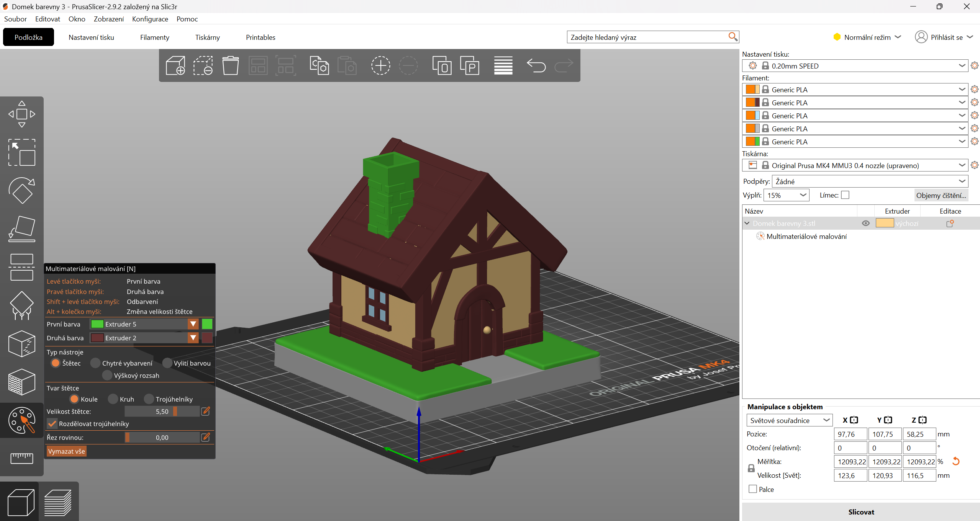Toggle visibility eye of Domek barevny 3.stl
Image resolution: width=980 pixels, height=521 pixels.
pos(865,223)
